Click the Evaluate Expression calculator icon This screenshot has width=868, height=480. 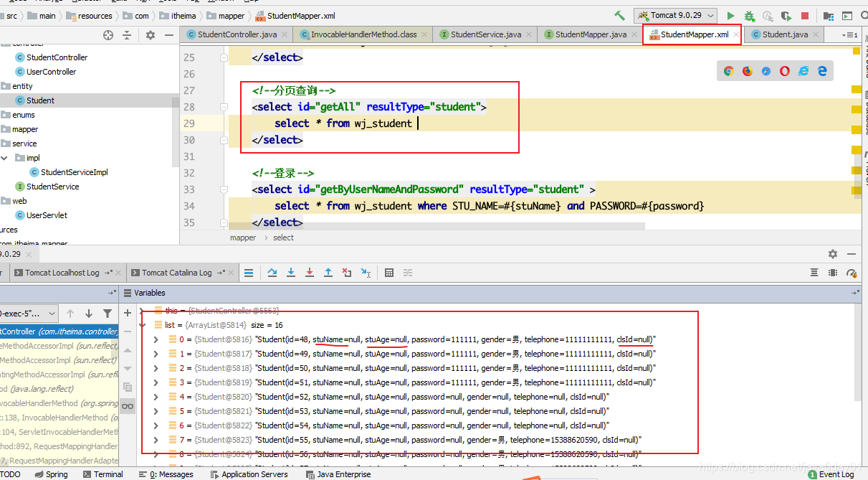click(x=389, y=273)
